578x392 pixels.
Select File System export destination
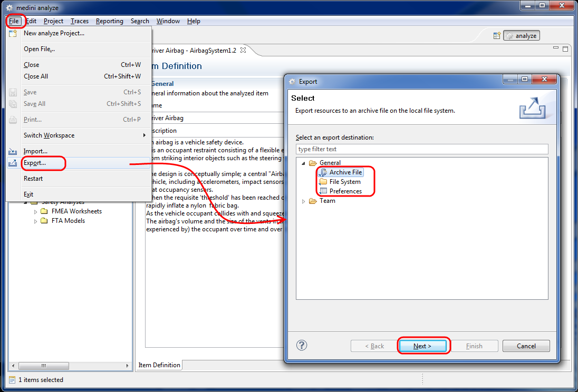click(345, 182)
